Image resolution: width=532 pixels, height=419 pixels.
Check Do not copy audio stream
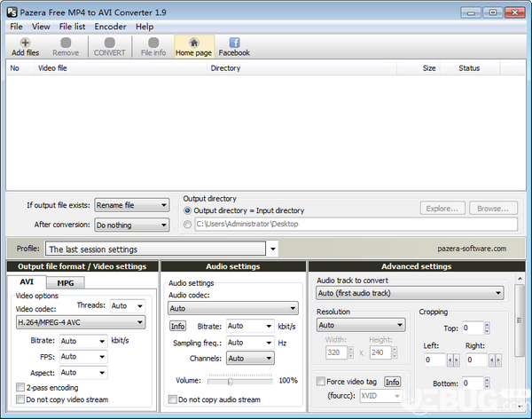coord(172,399)
